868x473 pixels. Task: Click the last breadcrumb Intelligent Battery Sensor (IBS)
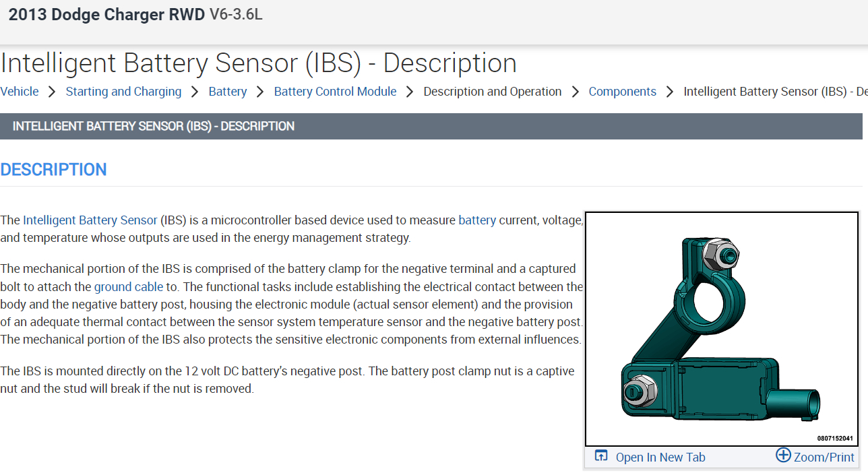(775, 92)
